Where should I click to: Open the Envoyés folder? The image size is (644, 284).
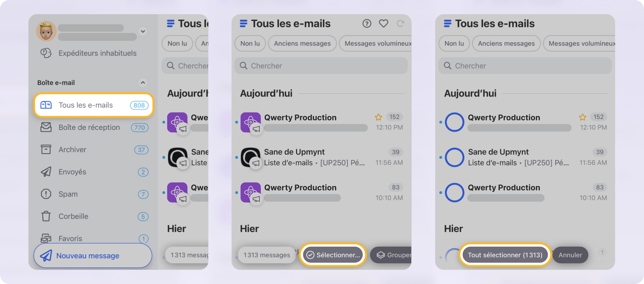pos(94,172)
